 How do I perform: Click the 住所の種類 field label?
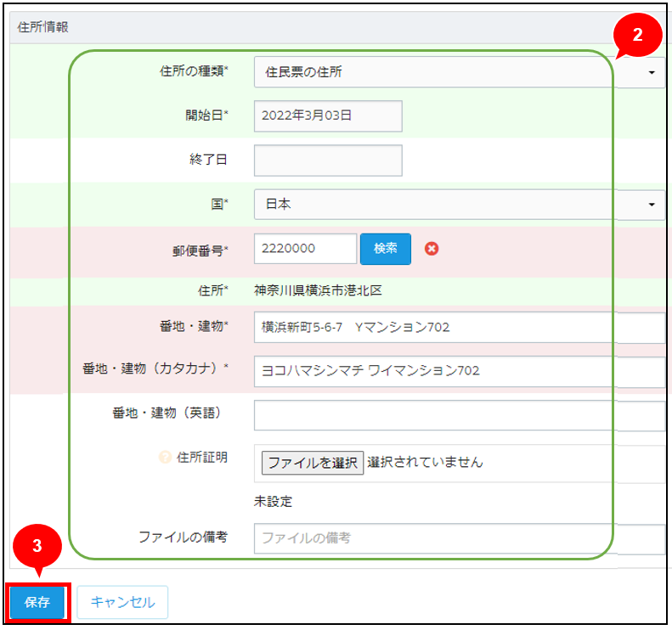[x=194, y=71]
